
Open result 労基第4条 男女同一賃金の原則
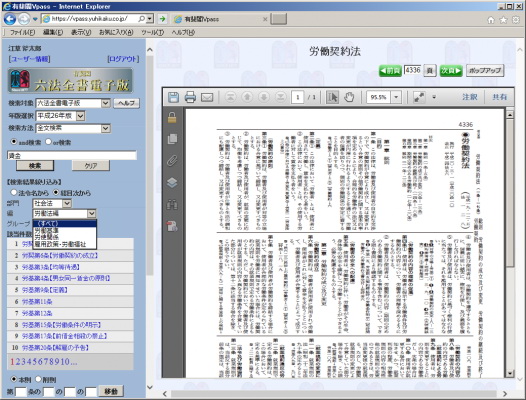(x=66, y=278)
